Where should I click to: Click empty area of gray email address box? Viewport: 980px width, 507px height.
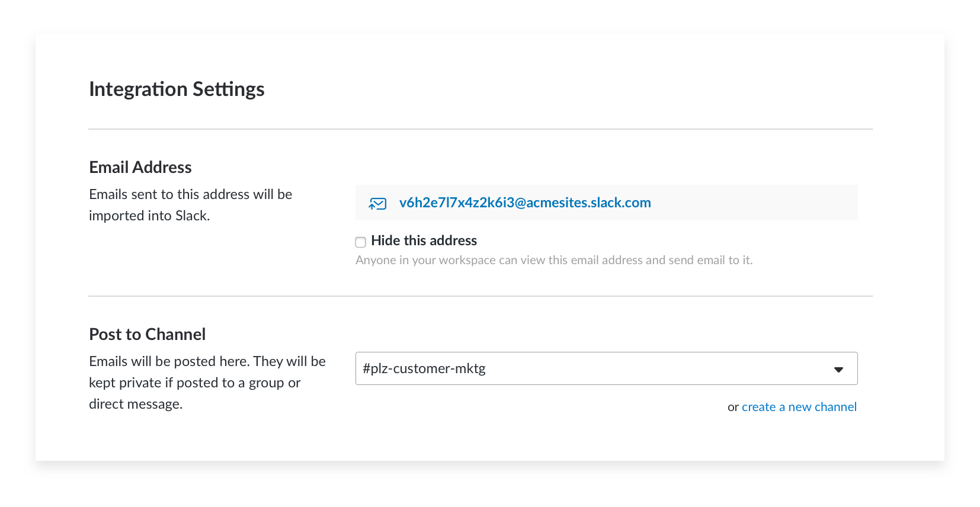tap(752, 203)
